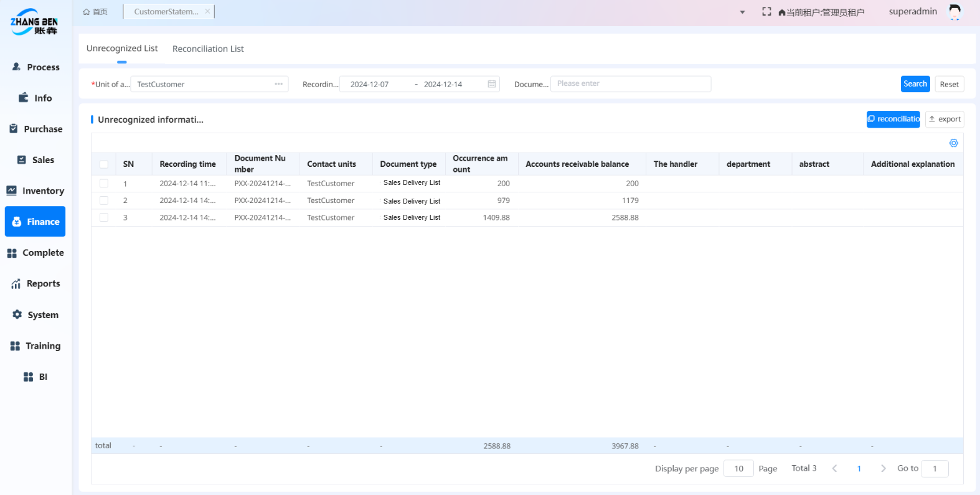
Task: Tick the checkbox for row 3
Action: coord(104,217)
